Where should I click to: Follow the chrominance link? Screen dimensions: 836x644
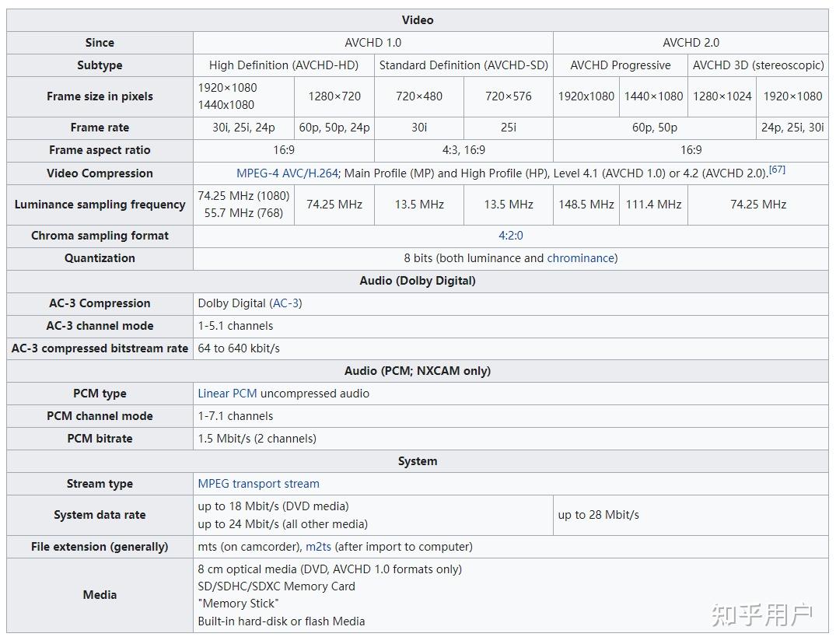click(580, 258)
